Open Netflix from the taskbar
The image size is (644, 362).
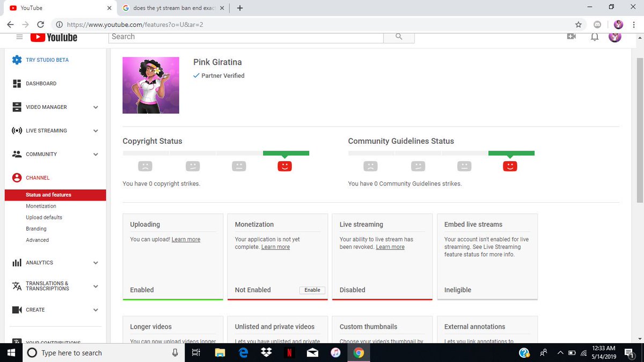[x=289, y=353]
